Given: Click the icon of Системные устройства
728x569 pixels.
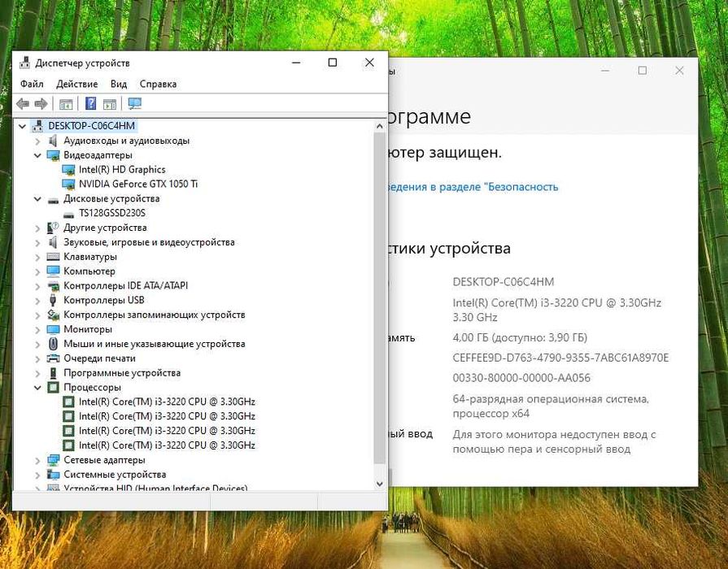Looking at the screenshot, I should (54, 475).
